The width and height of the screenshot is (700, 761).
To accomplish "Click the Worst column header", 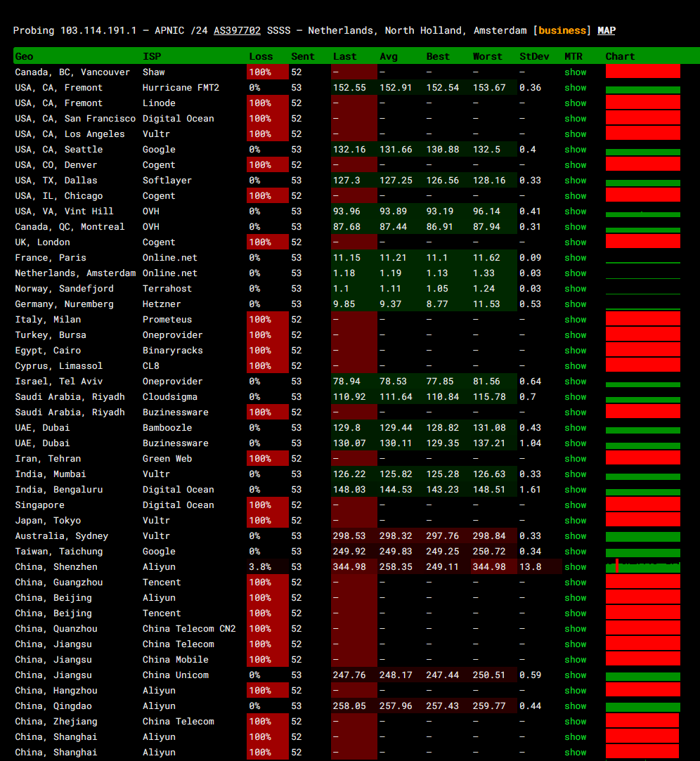I will point(487,56).
